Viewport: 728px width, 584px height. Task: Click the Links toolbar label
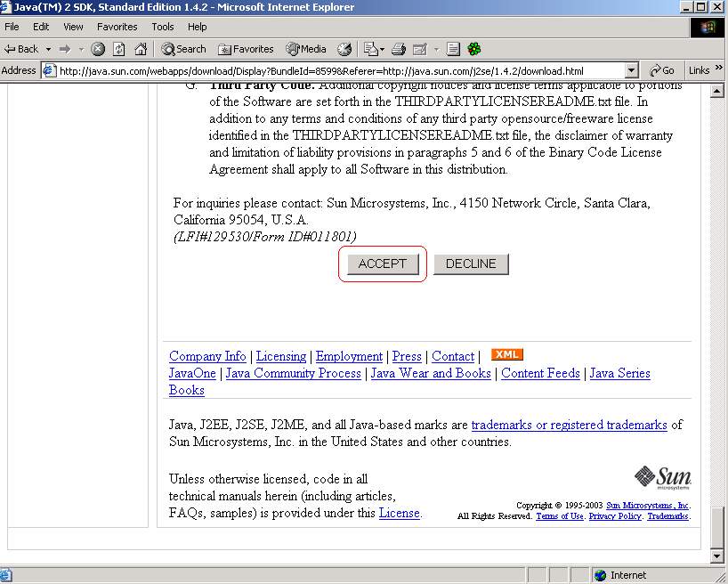[699, 70]
